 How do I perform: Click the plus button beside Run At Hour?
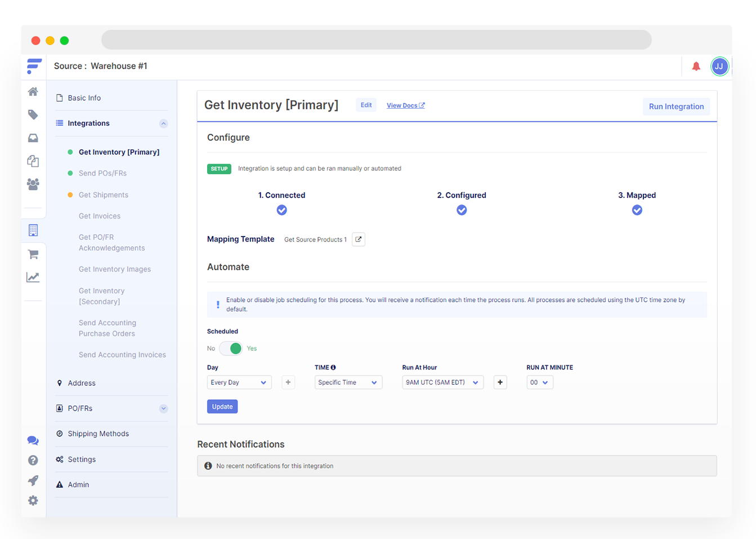tap(500, 382)
